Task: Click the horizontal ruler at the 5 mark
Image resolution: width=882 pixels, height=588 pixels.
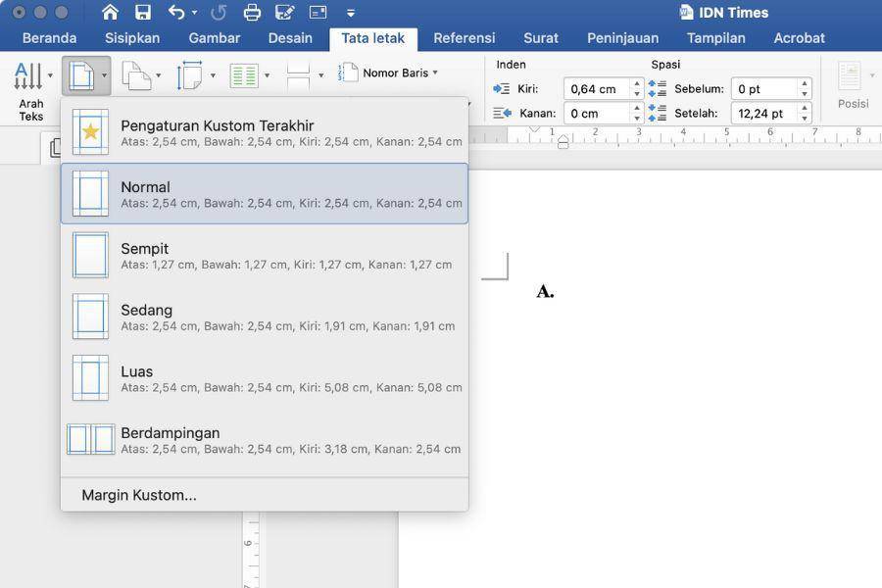Action: [726, 131]
